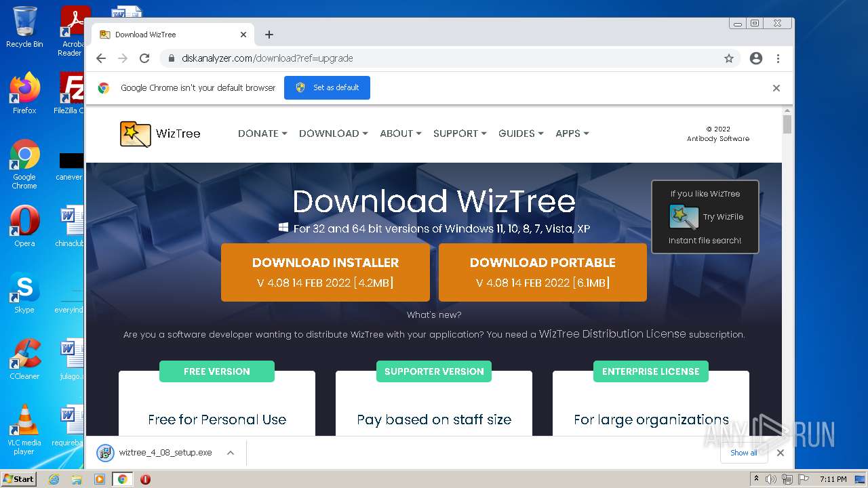The image size is (868, 488).
Task: Open the Chrome three-dot menu
Action: coord(778,58)
